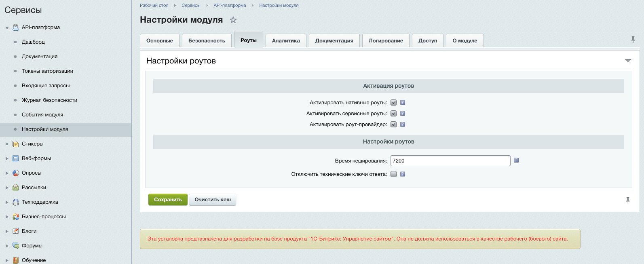The height and width of the screenshot is (264, 644).
Task: Go to Рабочий стол breadcrumb
Action: click(154, 5)
